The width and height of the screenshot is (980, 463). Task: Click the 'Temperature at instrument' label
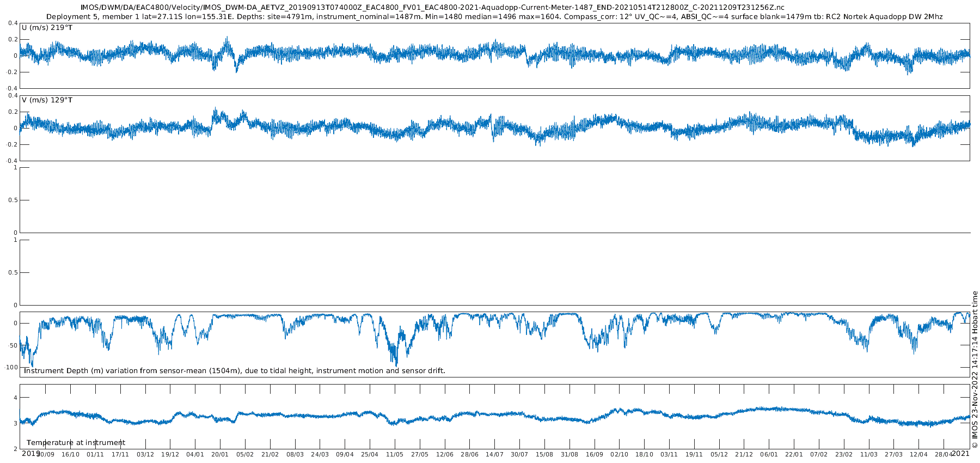tap(76, 443)
